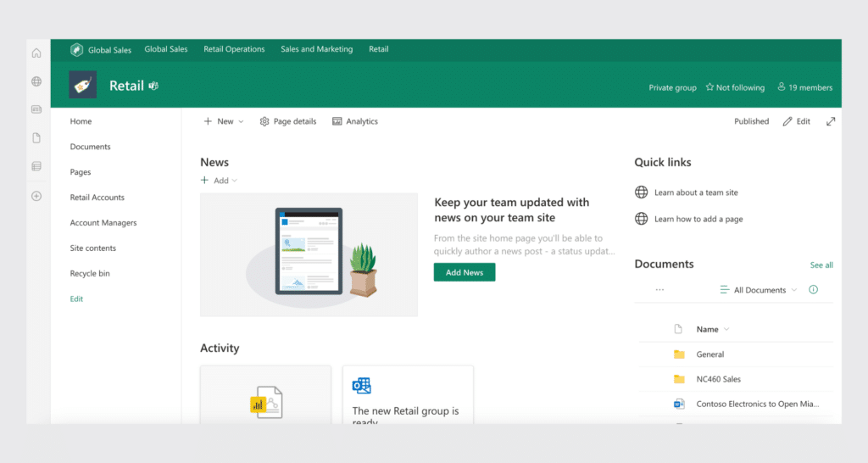Image resolution: width=868 pixels, height=463 pixels.
Task: Click the General folder icon
Action: pyautogui.click(x=679, y=354)
